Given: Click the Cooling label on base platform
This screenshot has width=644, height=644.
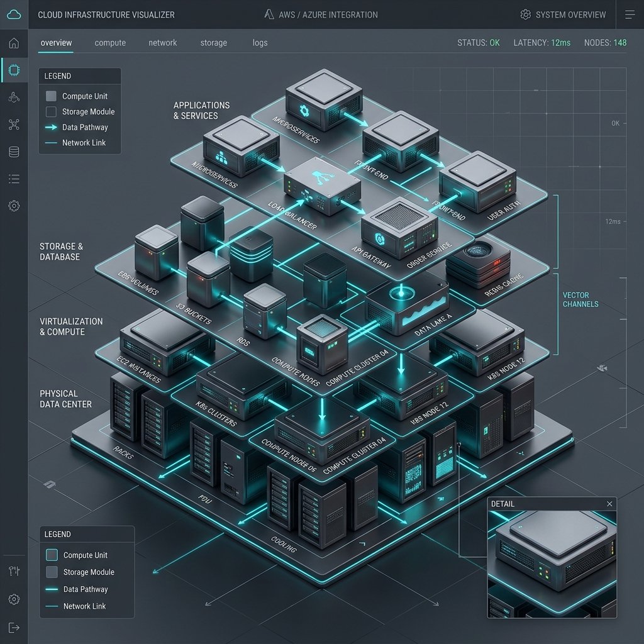Looking at the screenshot, I should point(284,544).
